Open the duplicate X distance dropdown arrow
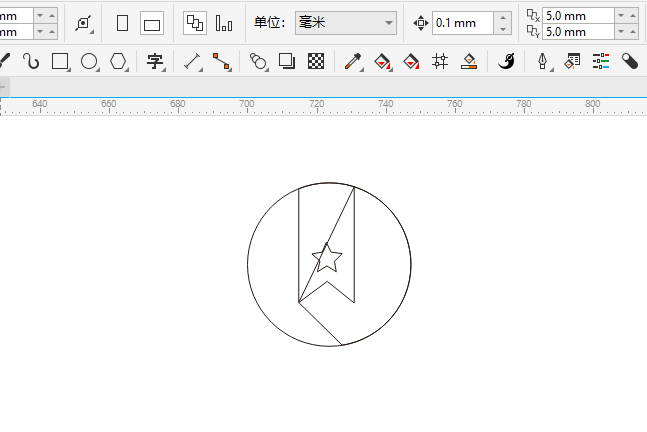The height and width of the screenshot is (432, 647). click(x=621, y=16)
